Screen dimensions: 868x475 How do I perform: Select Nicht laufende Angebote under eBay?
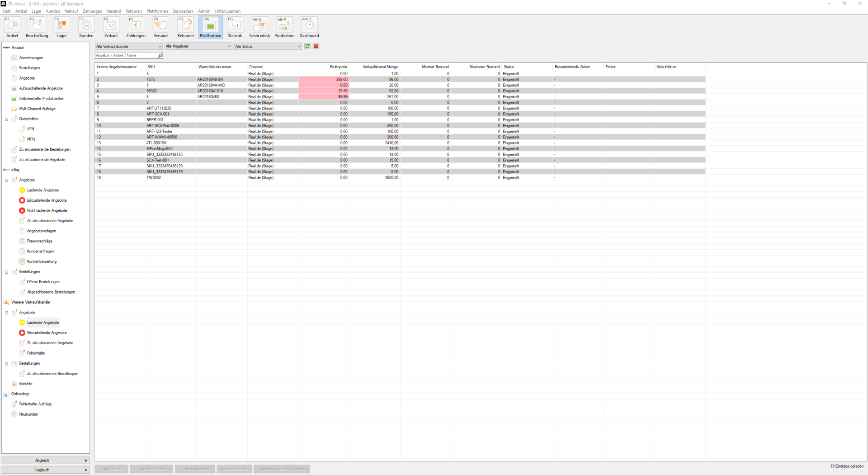coord(47,211)
